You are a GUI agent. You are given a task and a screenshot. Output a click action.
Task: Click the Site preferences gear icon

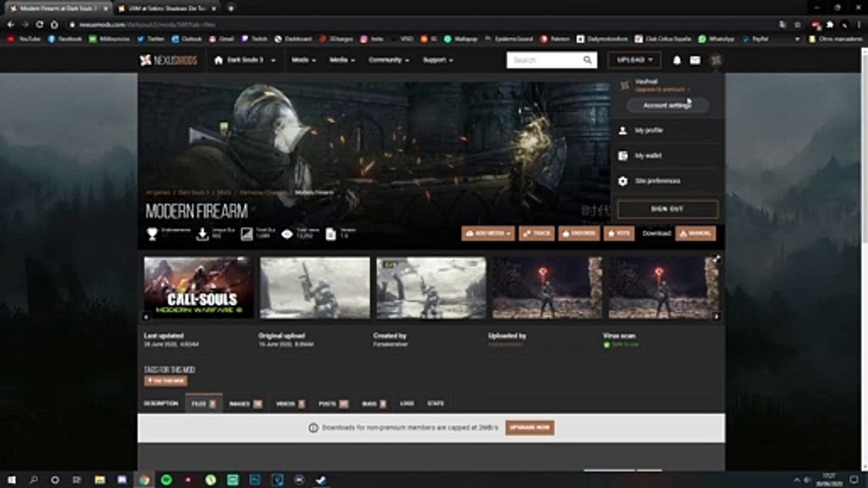623,181
